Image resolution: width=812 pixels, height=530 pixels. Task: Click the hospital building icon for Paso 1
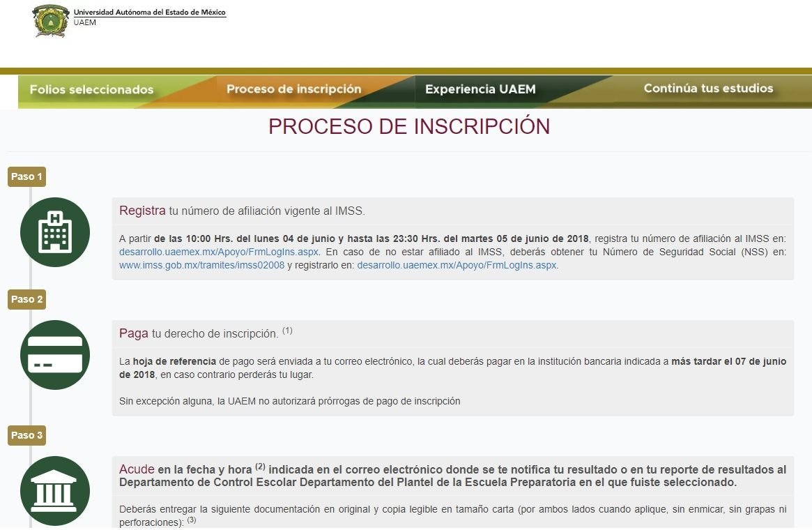55,232
